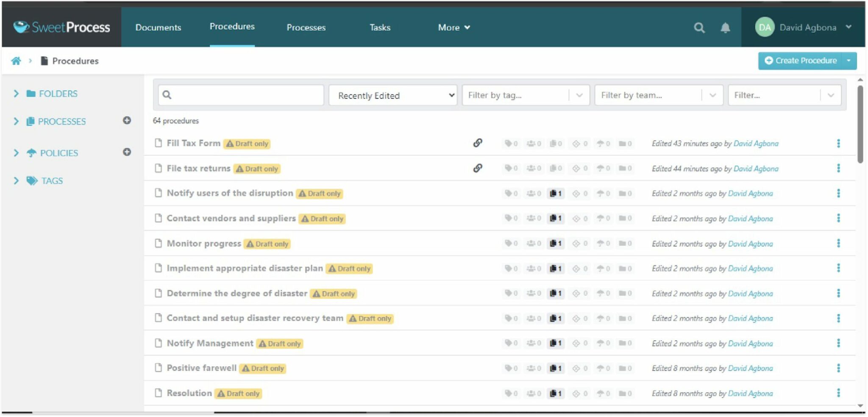Click the procedures search input field
This screenshot has width=868, height=417.
[x=241, y=95]
